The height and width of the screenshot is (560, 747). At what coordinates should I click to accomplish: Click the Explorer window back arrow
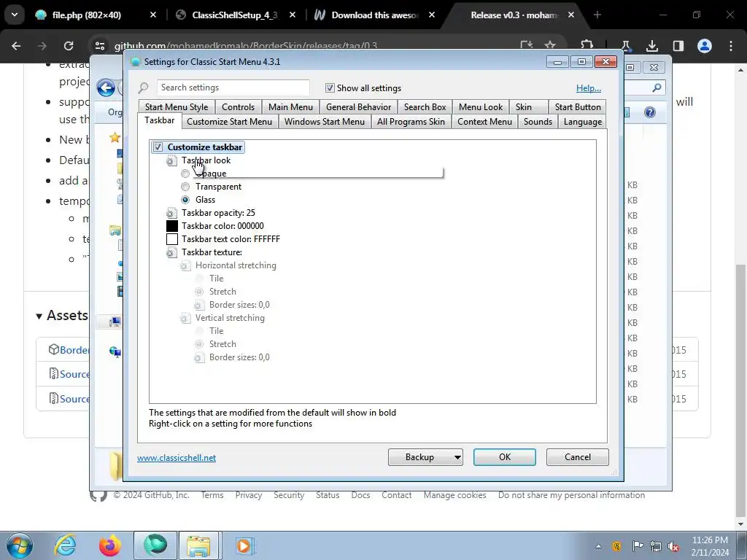[106, 87]
